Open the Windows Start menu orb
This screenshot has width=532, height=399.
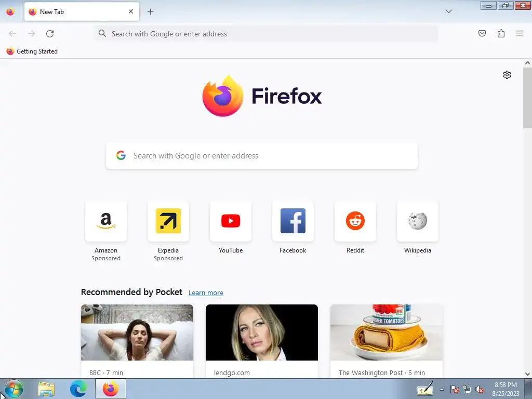point(14,389)
